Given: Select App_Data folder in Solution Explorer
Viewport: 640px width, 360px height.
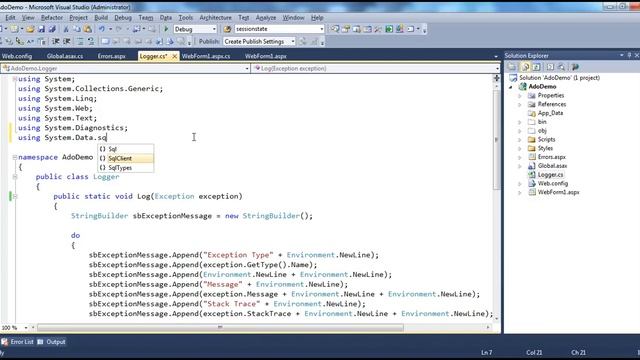Looking at the screenshot, I should [550, 113].
